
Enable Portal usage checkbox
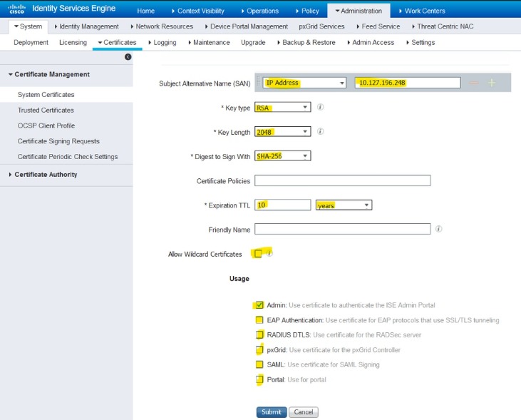point(259,379)
